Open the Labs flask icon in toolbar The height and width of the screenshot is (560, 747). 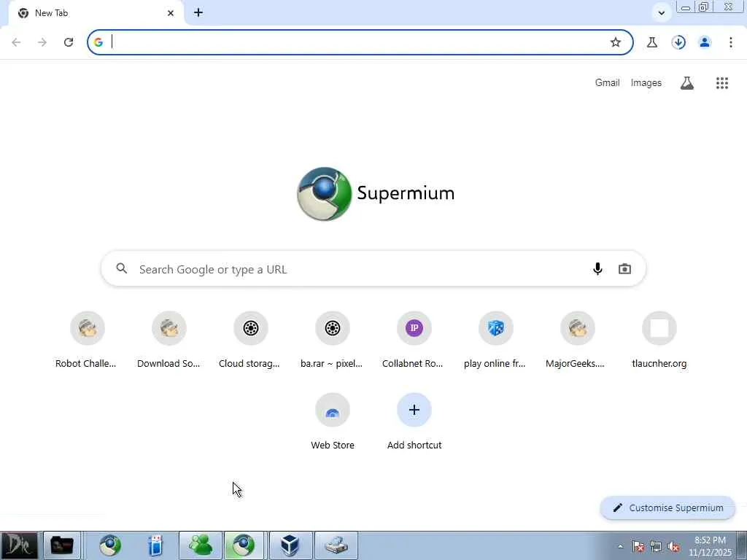652,42
